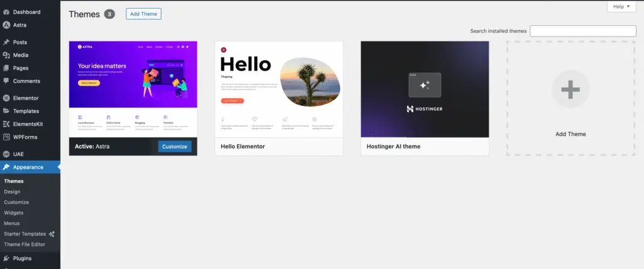The height and width of the screenshot is (269, 644).
Task: Expand the Help dropdown tab
Action: (621, 6)
